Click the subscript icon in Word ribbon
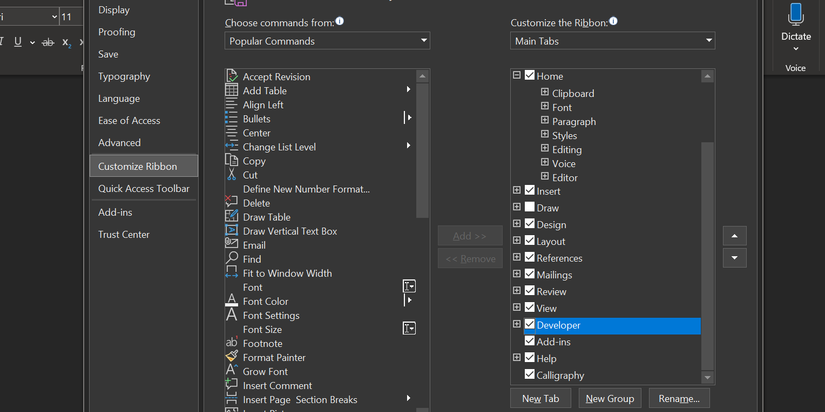Viewport: 825px width, 412px height. 66,43
